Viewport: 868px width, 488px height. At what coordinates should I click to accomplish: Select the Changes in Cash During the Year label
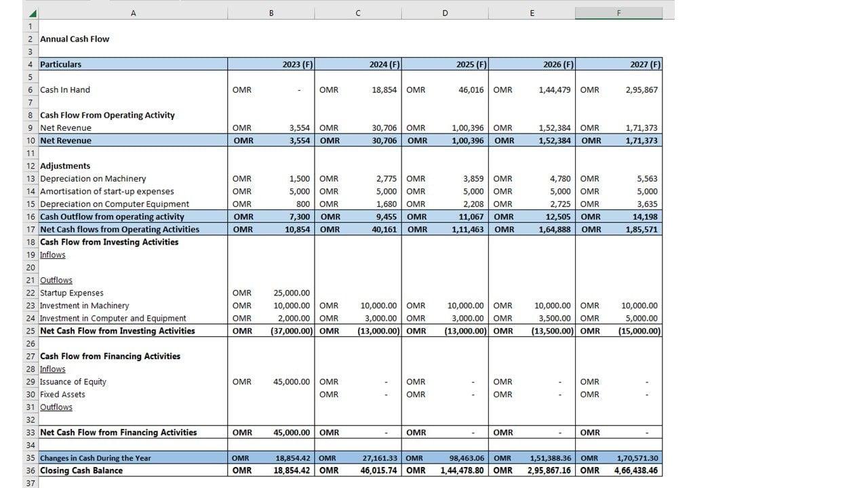96,458
